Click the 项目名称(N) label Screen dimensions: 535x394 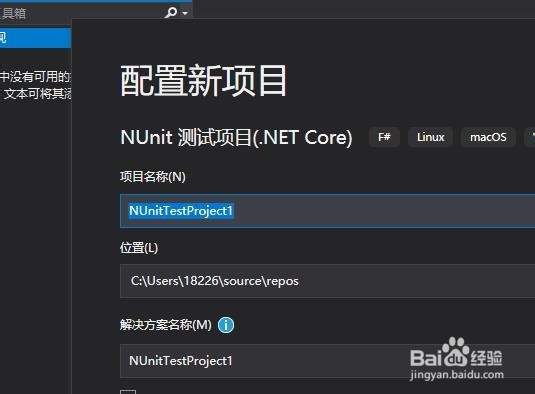153,177
